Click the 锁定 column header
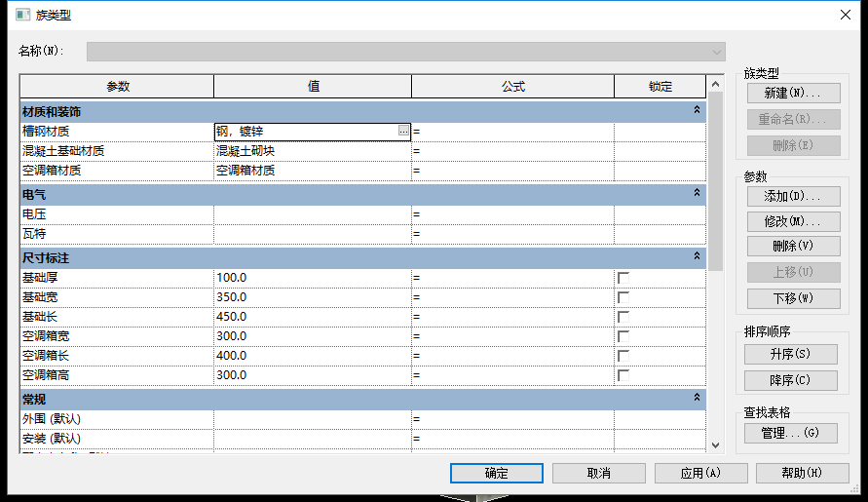The height and width of the screenshot is (502, 868). 660,87
